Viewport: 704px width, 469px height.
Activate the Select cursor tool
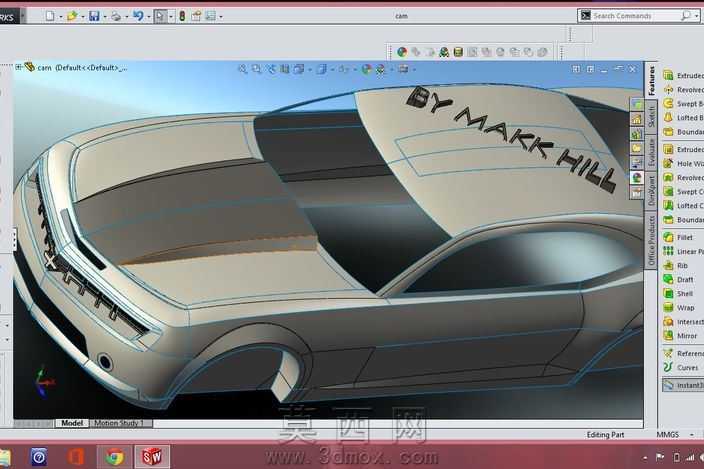[160, 16]
